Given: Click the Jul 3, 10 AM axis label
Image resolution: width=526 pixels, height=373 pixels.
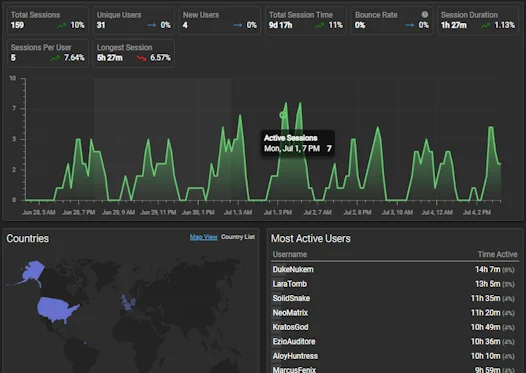Looking at the screenshot, I should pos(397,212).
